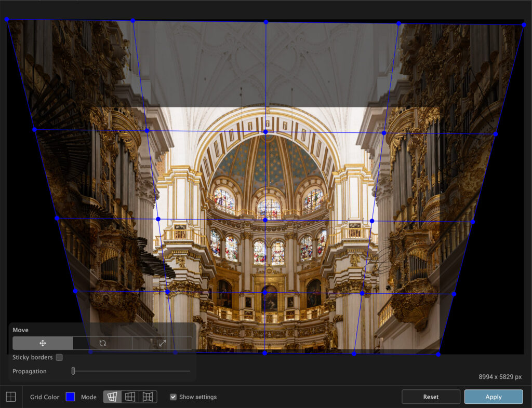This screenshot has height=408, width=532.
Task: Click the right edge middle grid point
Action: coord(472,222)
